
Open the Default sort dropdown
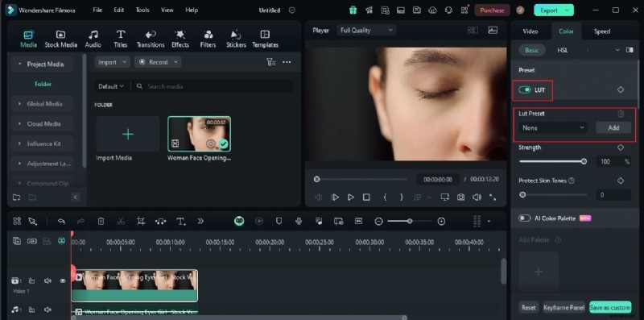(111, 86)
